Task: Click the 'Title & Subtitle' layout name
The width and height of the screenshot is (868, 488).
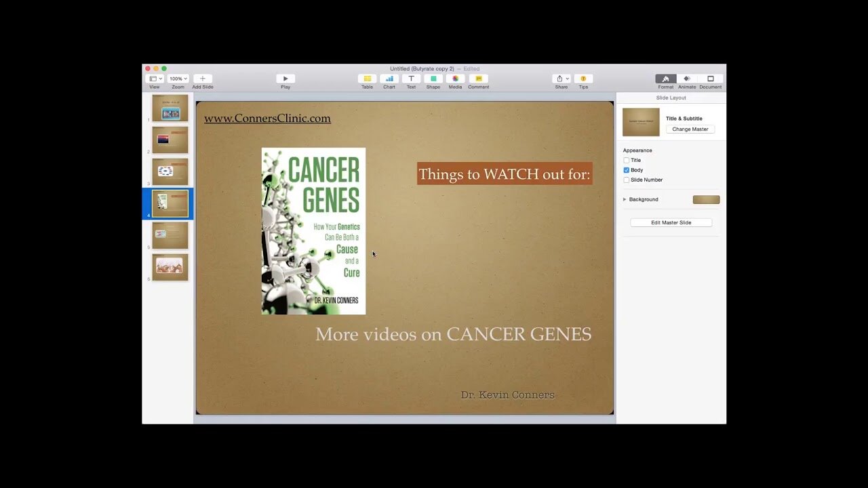Action: (684, 119)
